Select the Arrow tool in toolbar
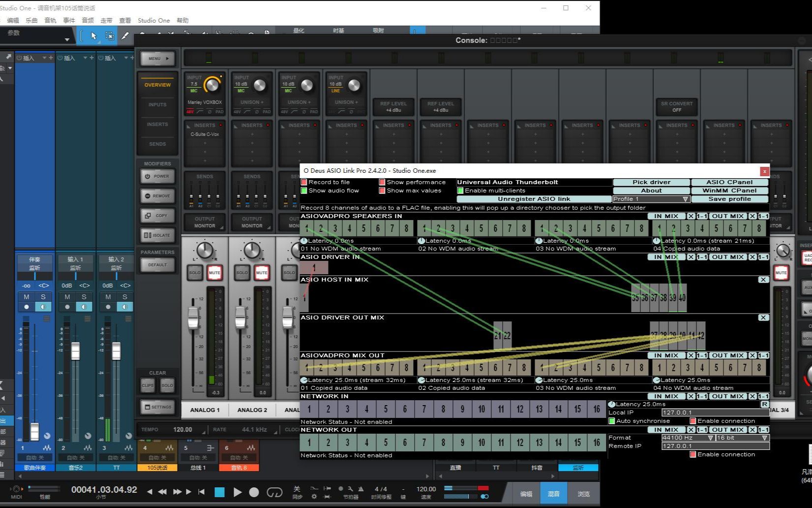This screenshot has width=812, height=508. coord(93,36)
